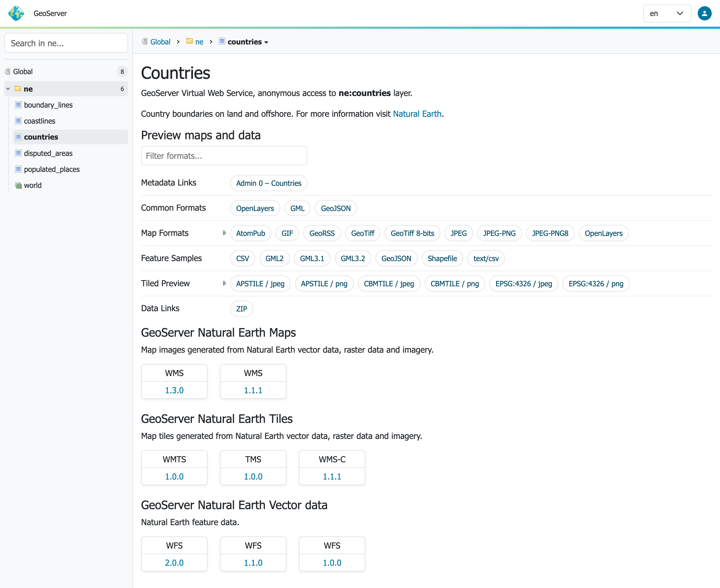Open the en language dropdown
The image size is (720, 588).
point(667,13)
